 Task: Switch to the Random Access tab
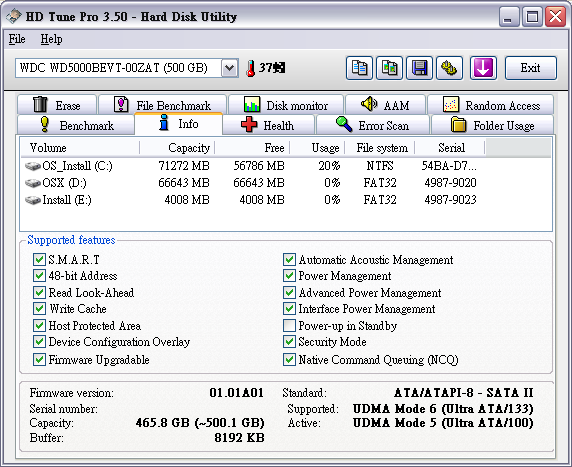tap(491, 105)
